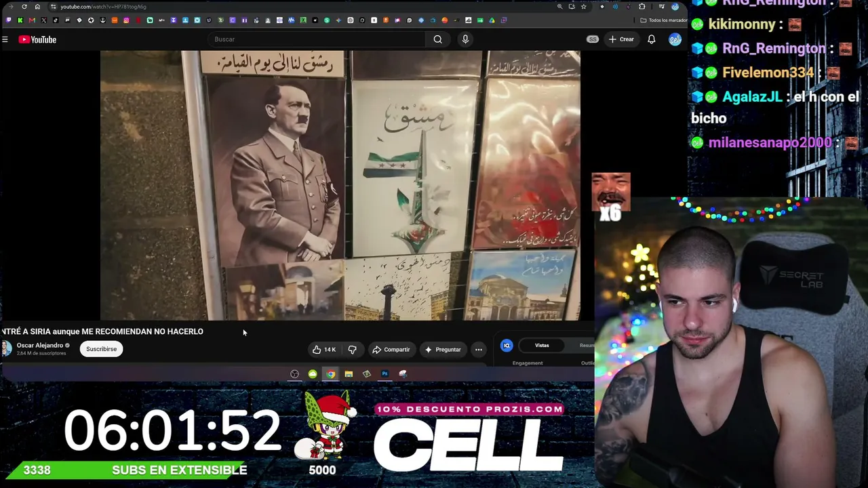Open Oscar Alejandro's channel avatar
The image size is (868, 488).
pos(6,348)
